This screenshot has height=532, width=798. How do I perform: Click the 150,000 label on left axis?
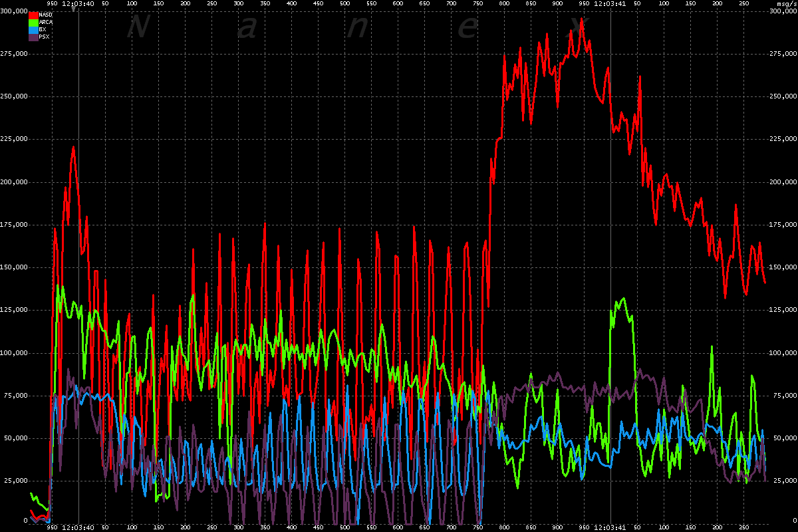point(15,267)
